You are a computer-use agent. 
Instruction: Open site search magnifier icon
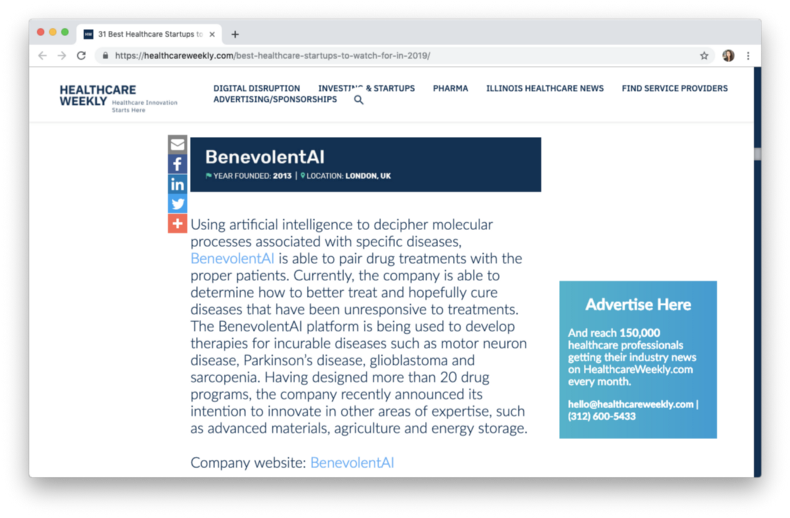click(x=359, y=100)
